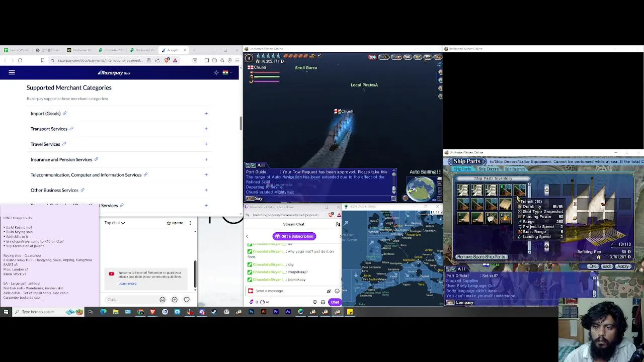Open the Top chat dropdown
644x362 pixels.
(x=115, y=223)
